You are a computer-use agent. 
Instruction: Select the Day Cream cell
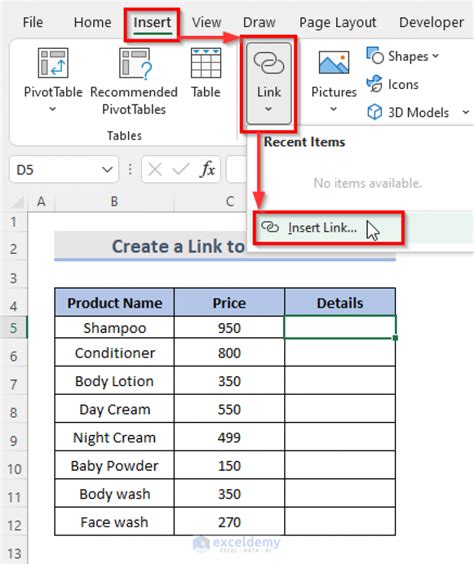tap(114, 409)
